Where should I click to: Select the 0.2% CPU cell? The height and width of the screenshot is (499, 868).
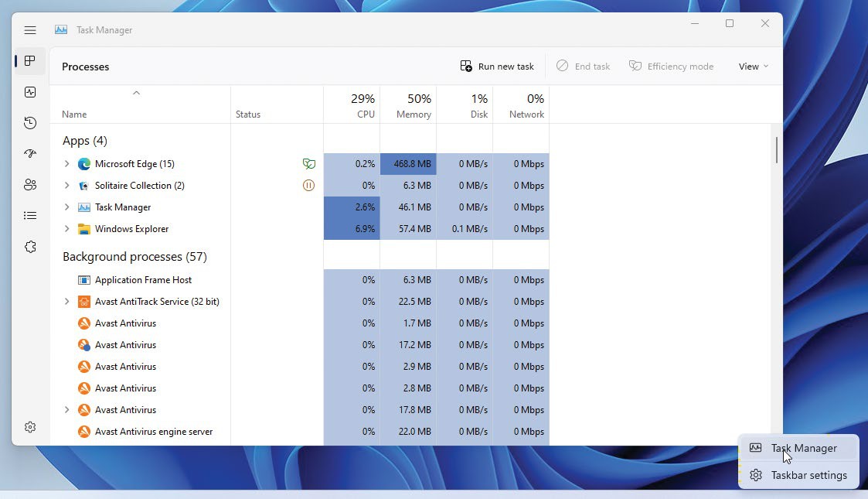click(352, 164)
